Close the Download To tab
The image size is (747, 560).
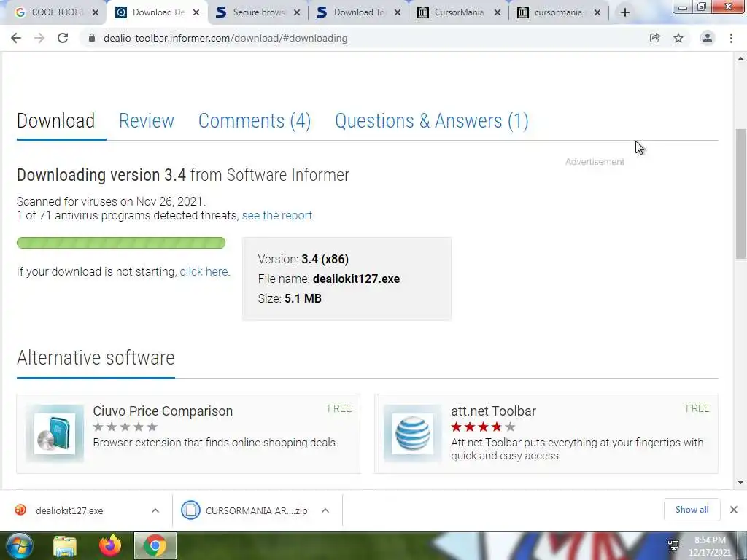398,12
